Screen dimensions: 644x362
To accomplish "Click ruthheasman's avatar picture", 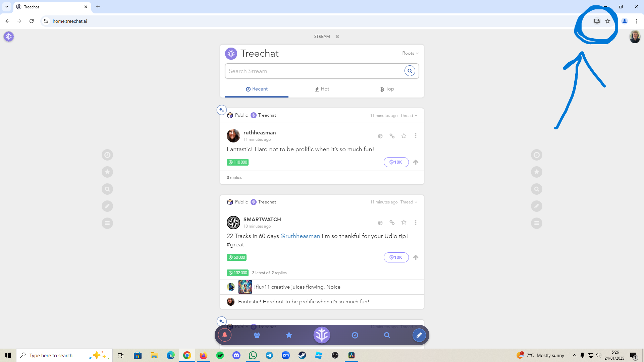I will pyautogui.click(x=233, y=136).
